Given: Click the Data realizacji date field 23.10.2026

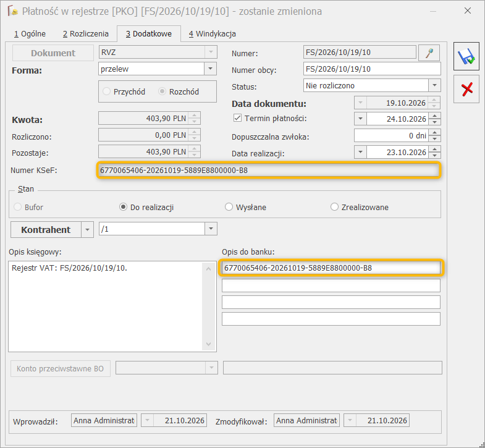Looking at the screenshot, I should pos(397,152).
